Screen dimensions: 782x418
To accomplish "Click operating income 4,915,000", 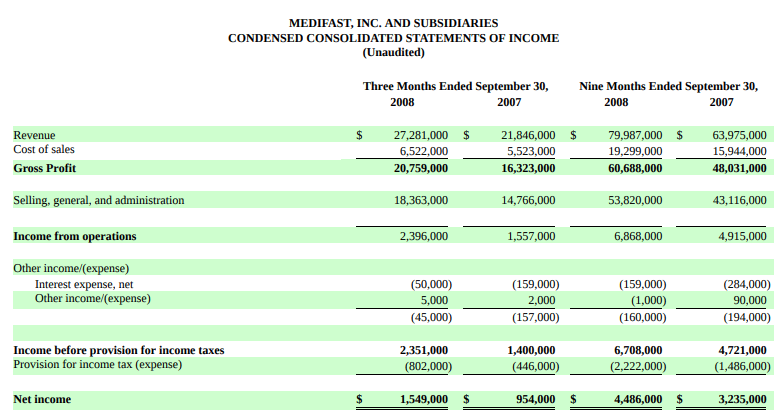I will [x=742, y=236].
